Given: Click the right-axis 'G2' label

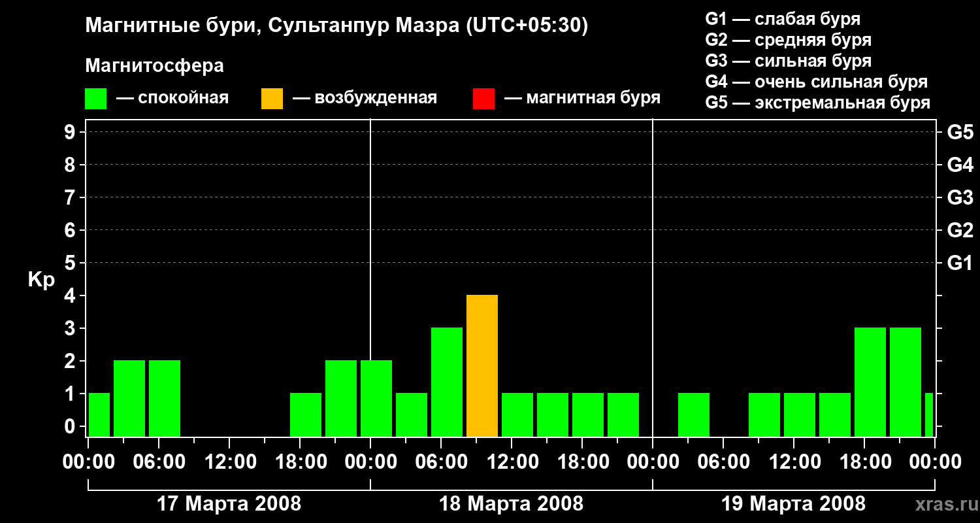Looking at the screenshot, I should click(x=960, y=231).
